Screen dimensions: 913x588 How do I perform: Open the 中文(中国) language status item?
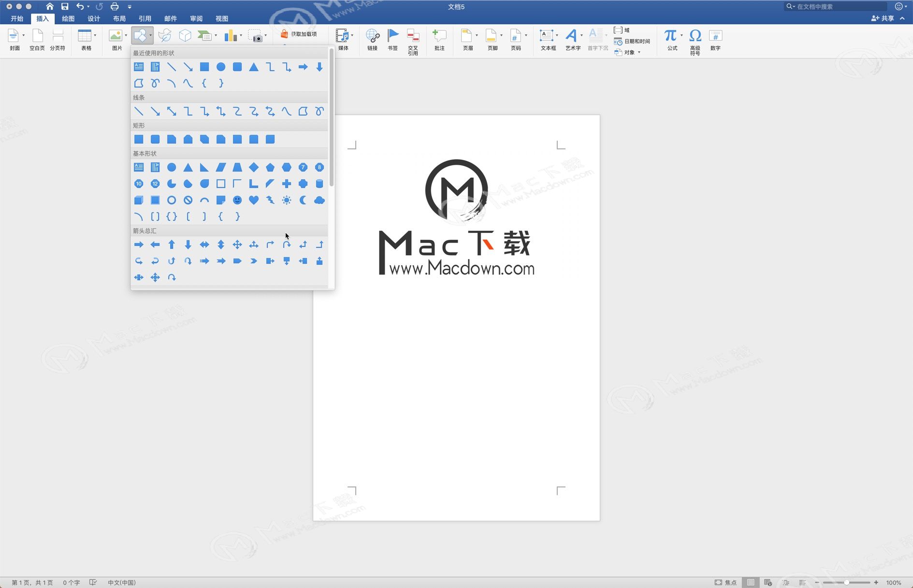[122, 582]
